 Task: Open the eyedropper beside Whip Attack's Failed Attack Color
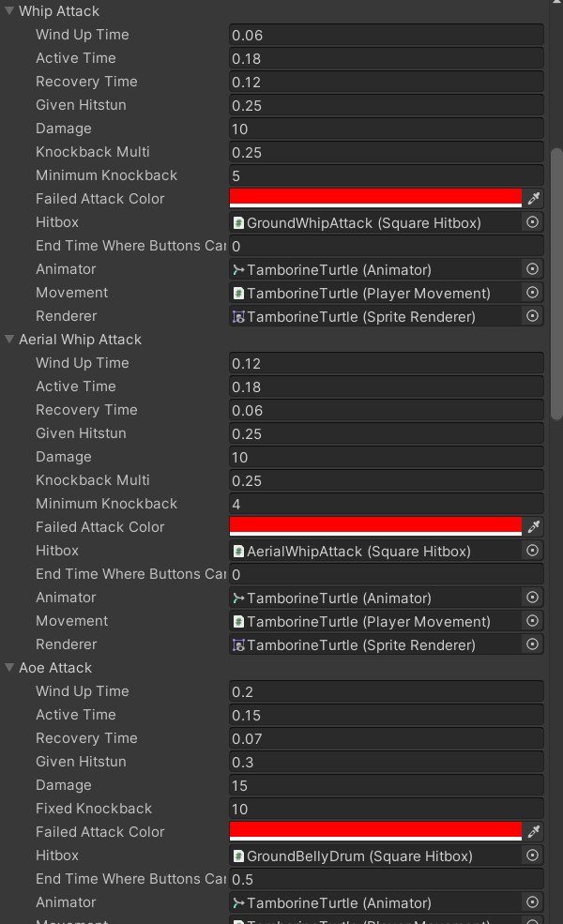[534, 198]
